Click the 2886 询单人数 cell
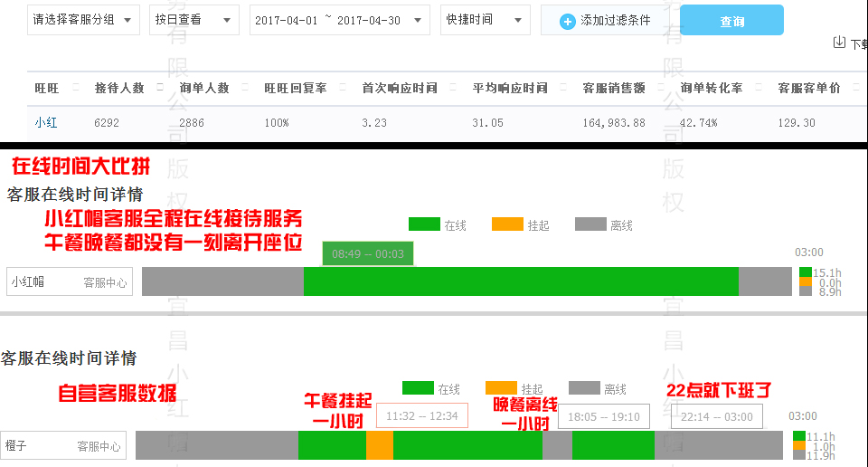Screen dimensions: 868x467 tap(191, 122)
